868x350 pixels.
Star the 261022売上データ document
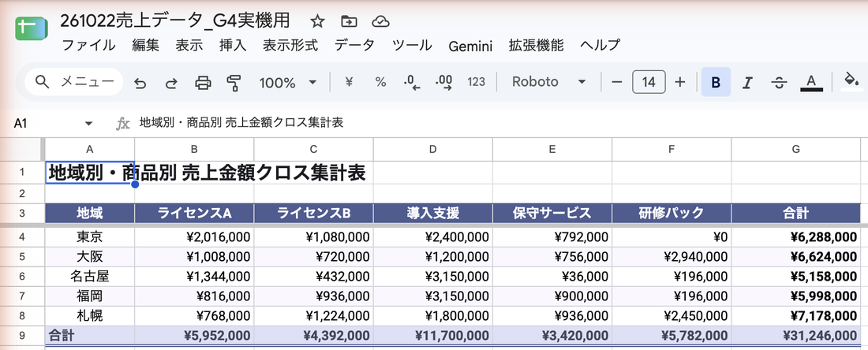[317, 21]
